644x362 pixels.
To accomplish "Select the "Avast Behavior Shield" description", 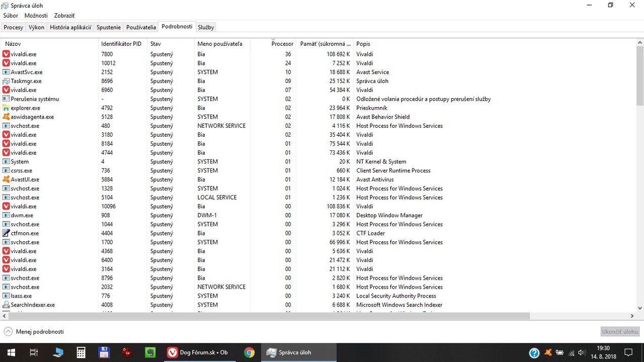I will [x=383, y=117].
